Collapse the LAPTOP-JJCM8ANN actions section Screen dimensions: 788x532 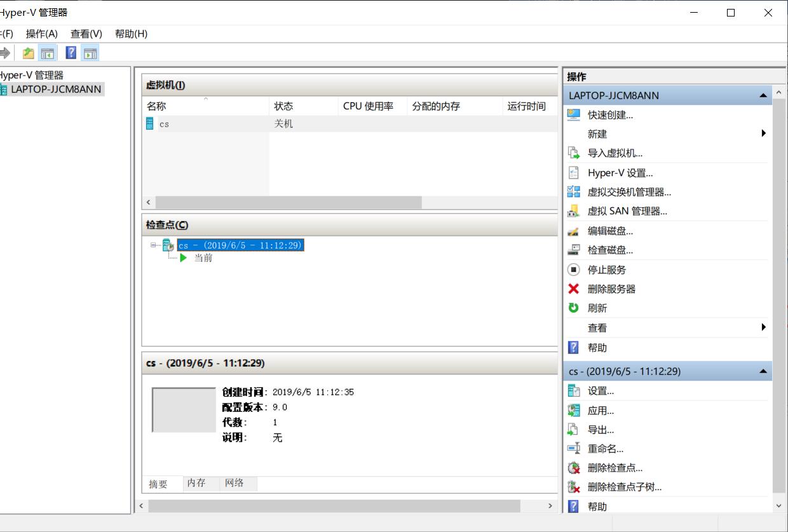click(x=763, y=95)
